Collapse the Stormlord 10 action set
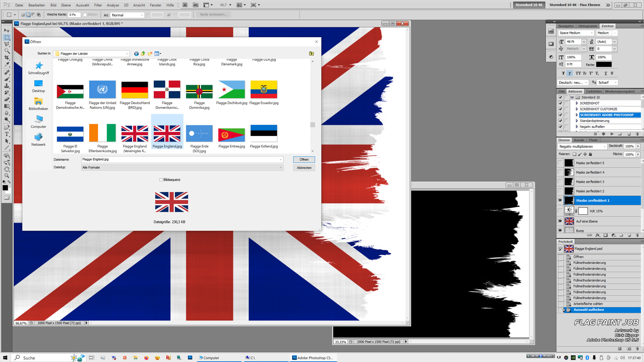 572,98
